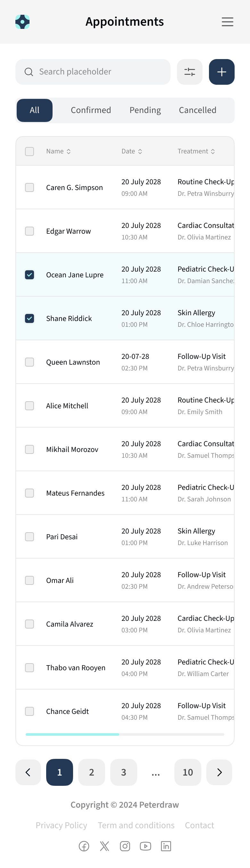Click the app logo icon
This screenshot has width=250, height=868.
pos(22,22)
